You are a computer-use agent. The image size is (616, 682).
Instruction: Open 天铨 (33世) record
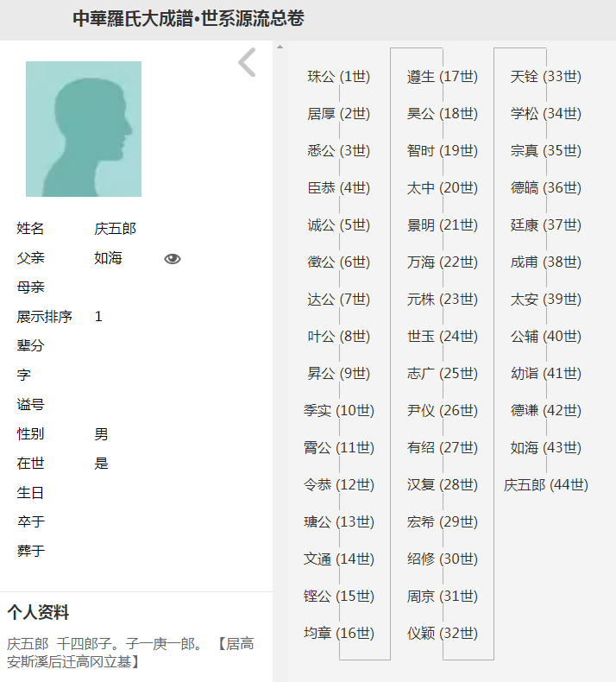pyautogui.click(x=545, y=77)
